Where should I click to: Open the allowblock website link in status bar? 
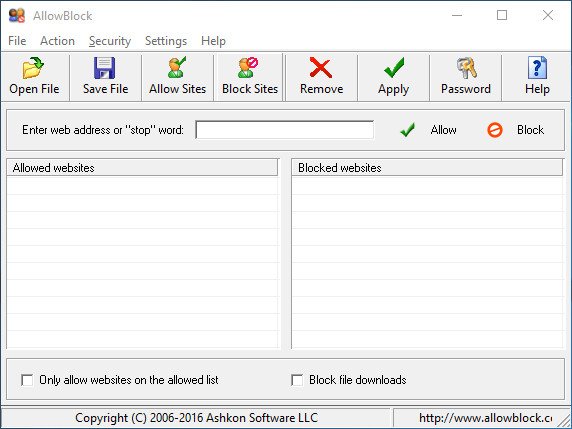pyautogui.click(x=485, y=418)
